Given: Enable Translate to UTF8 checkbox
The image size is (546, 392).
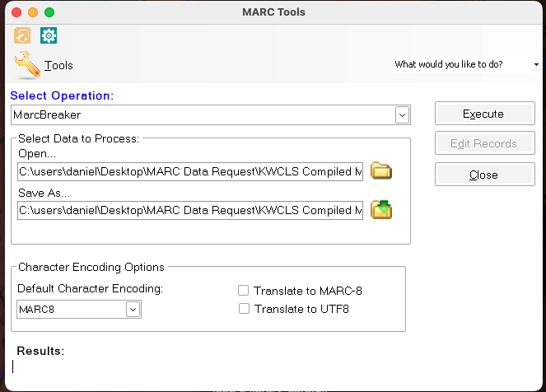Looking at the screenshot, I should coord(244,309).
